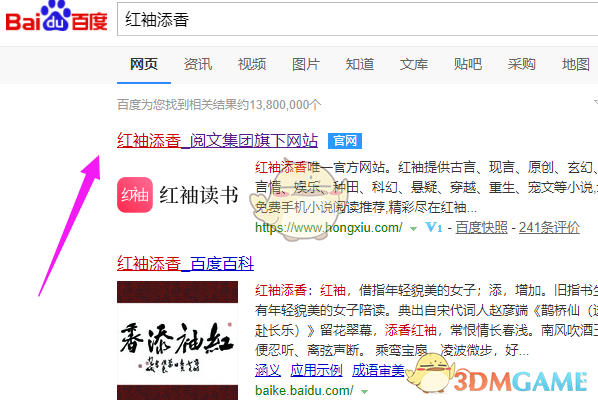Open the 知道 tab
This screenshot has height=400, width=598.
360,64
